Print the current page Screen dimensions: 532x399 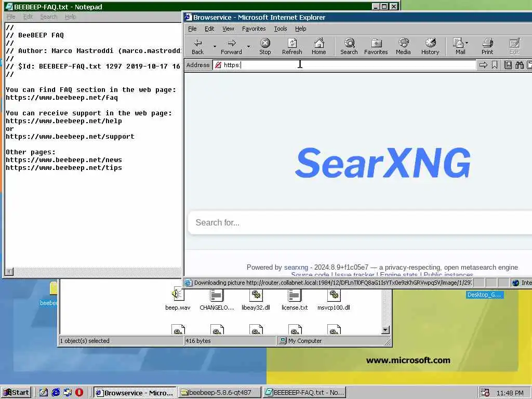point(487,46)
